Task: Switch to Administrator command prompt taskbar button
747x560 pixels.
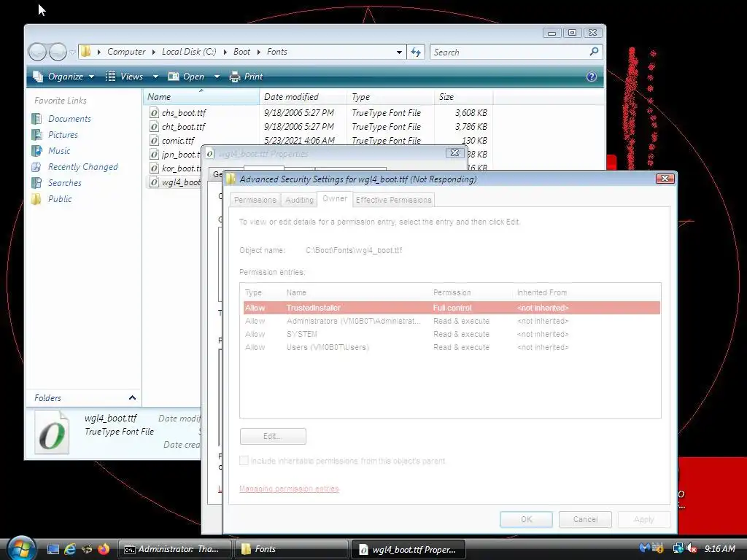Action: [174, 549]
